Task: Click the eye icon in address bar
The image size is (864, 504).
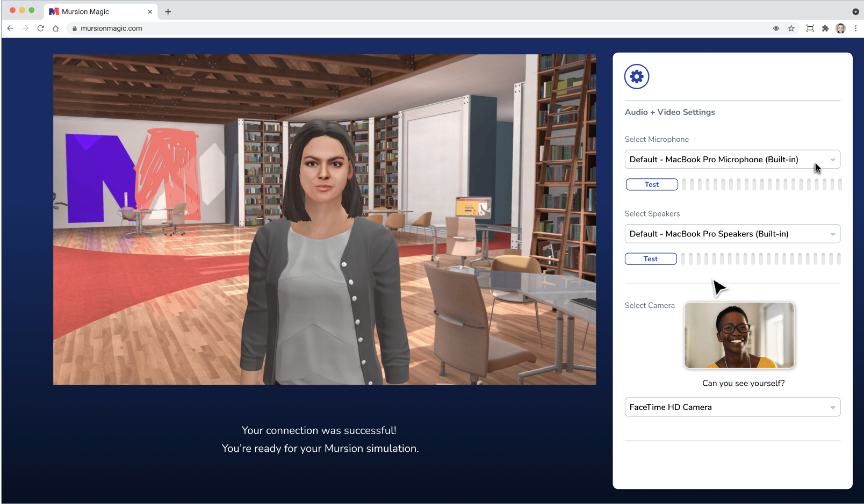Action: tap(776, 28)
